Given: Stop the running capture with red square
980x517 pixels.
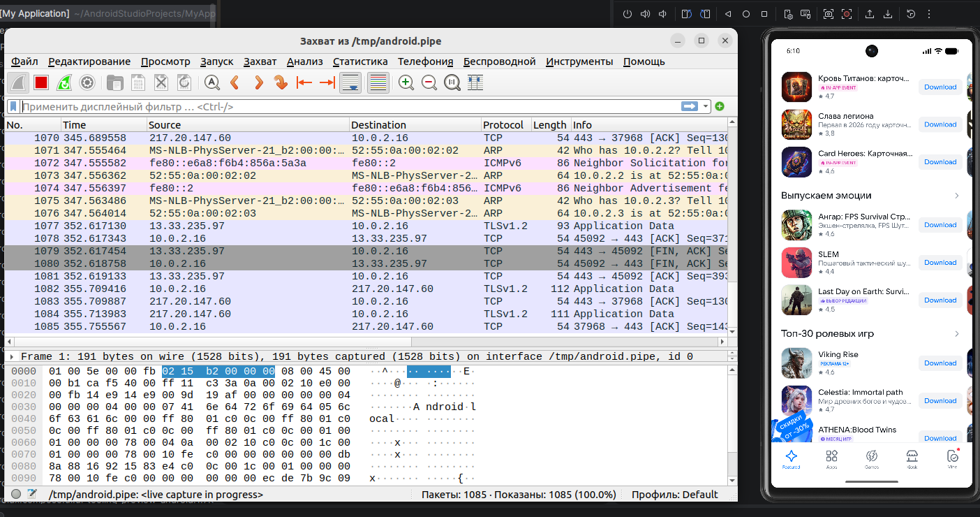Looking at the screenshot, I should [41, 82].
